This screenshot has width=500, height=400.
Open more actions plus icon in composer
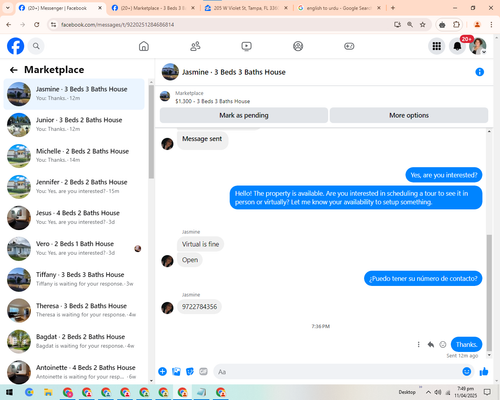pos(162,371)
